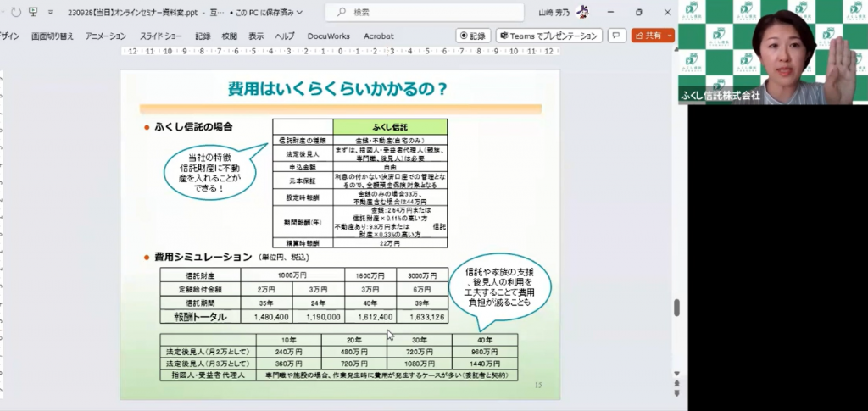Viewport: 868px width, 411px height.
Task: Open Customize Quick Access Toolbar dropdown
Action: pos(50,12)
